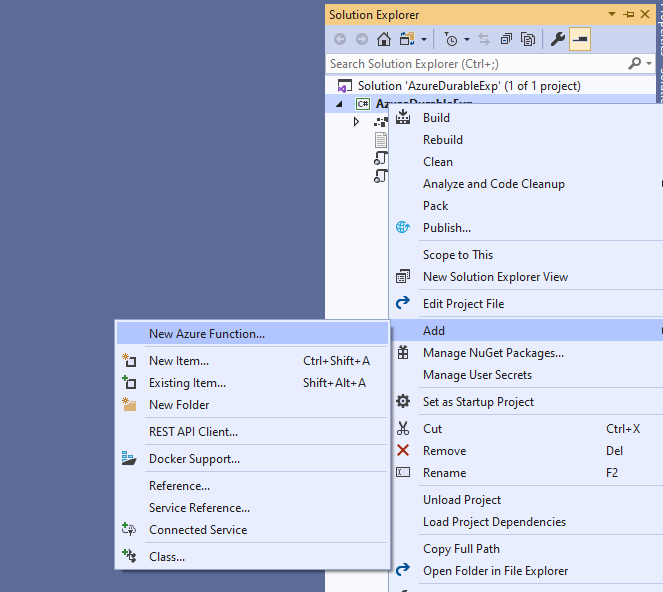
Task: Click the globe Publish icon
Action: (403, 227)
